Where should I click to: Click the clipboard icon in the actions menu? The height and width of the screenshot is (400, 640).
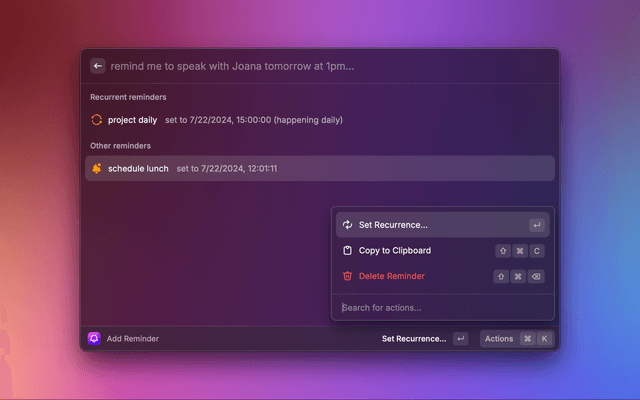347,250
